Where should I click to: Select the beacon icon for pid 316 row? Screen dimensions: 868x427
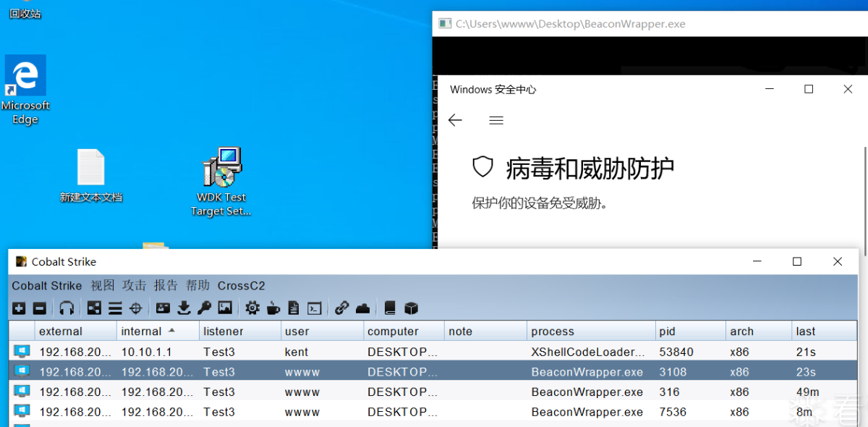[x=22, y=392]
